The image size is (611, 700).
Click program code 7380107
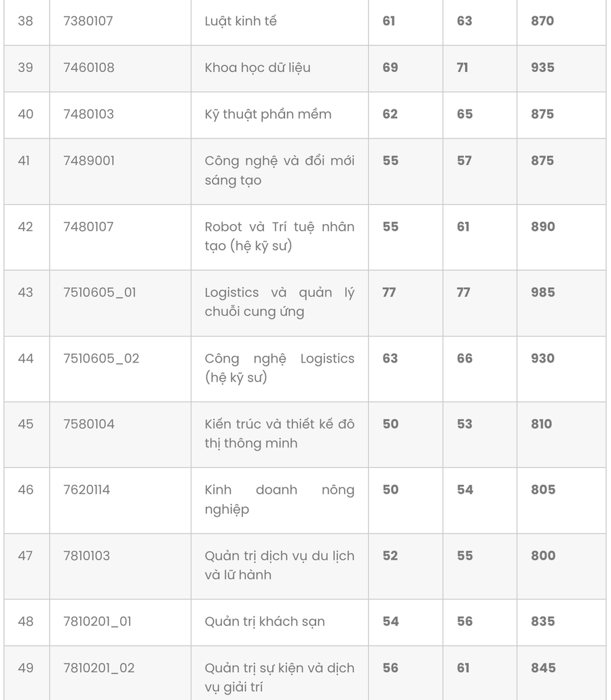click(88, 21)
